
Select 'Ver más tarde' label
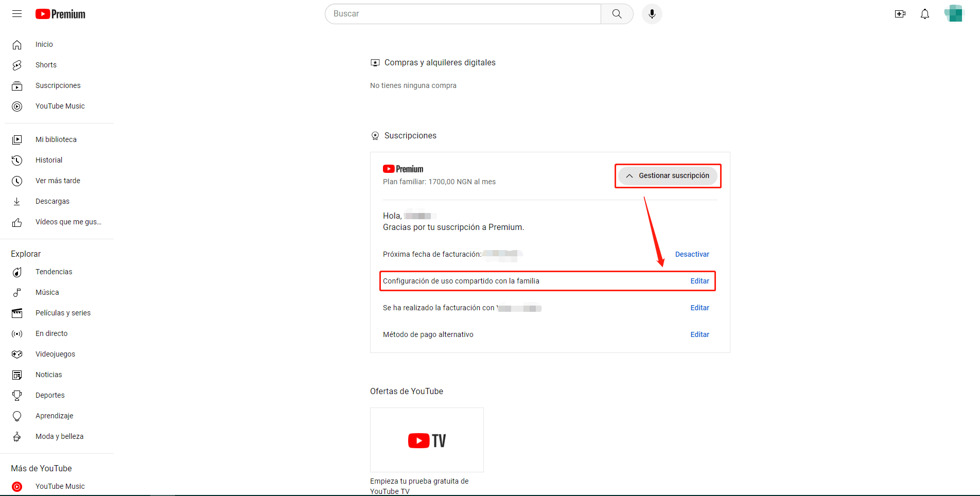click(x=58, y=181)
